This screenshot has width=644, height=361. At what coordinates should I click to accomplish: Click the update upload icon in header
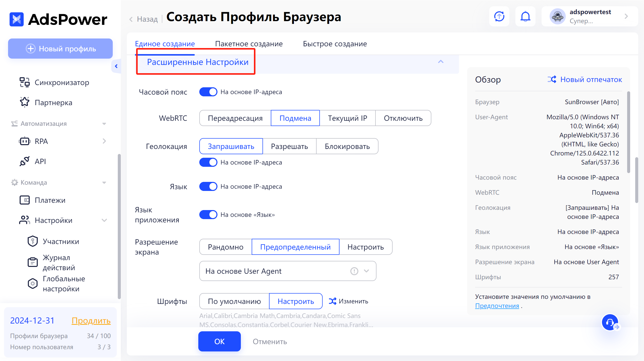click(499, 17)
